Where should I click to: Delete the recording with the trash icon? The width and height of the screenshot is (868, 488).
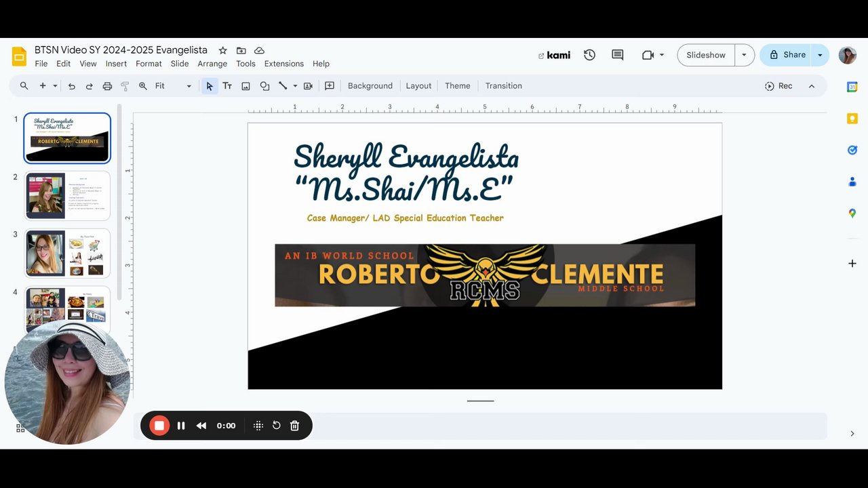[x=294, y=426]
